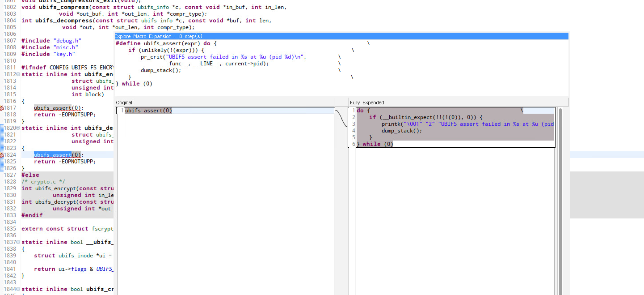Click the __builtin_expect line in Fully Expanded
Image resolution: width=644 pixels, height=295 pixels.
[426, 117]
